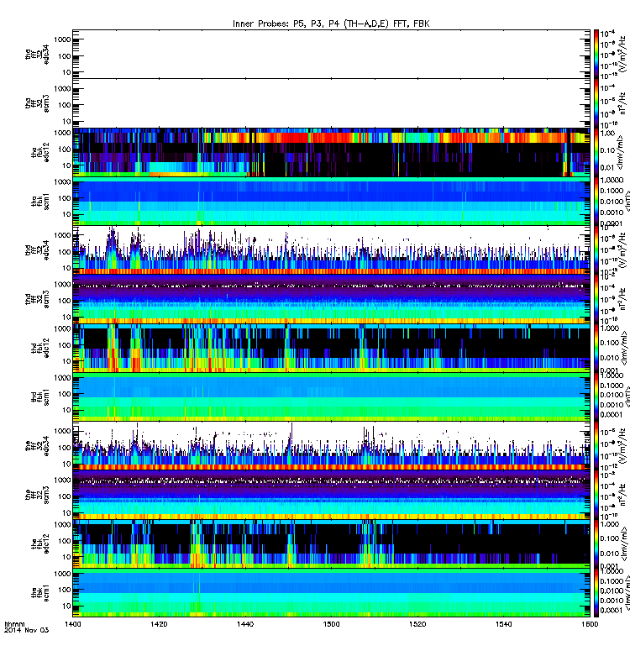Click the color bar beside tha fbk scm1 panel
This screenshot has width=630, height=672.
596,201
